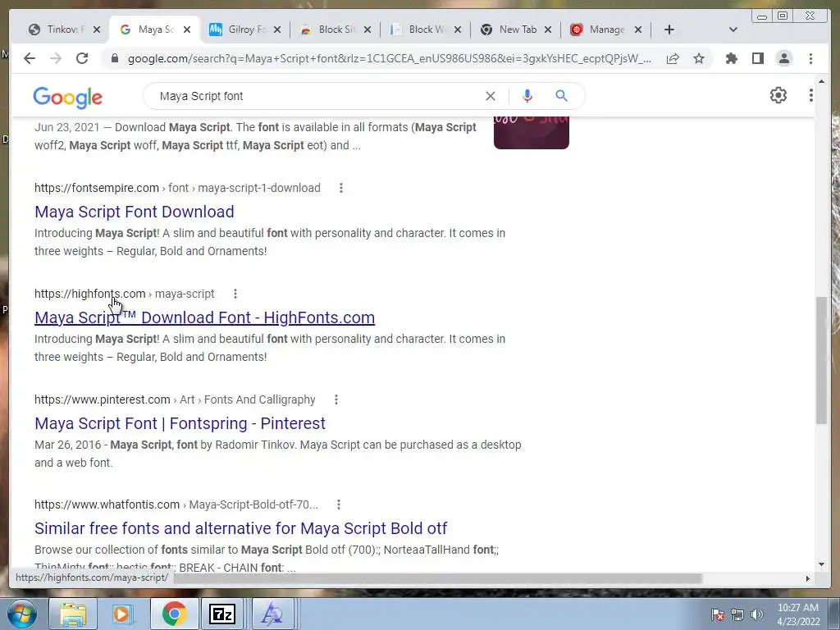The width and height of the screenshot is (840, 630).
Task: Open font viewer app in taskbar
Action: point(272,614)
